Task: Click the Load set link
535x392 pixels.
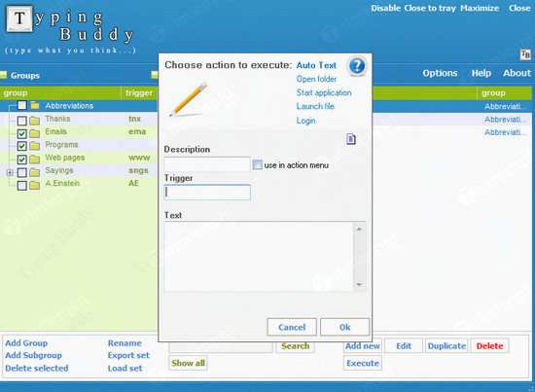Action: [125, 368]
